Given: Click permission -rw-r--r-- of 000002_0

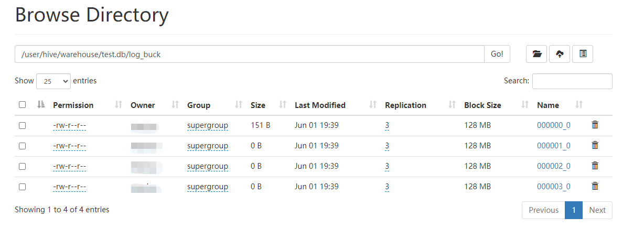Looking at the screenshot, I should tap(70, 166).
